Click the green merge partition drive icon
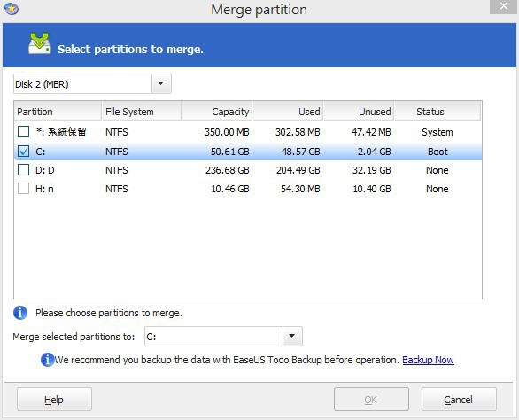Screen dimensions: 519x420 pyautogui.click(x=40, y=43)
